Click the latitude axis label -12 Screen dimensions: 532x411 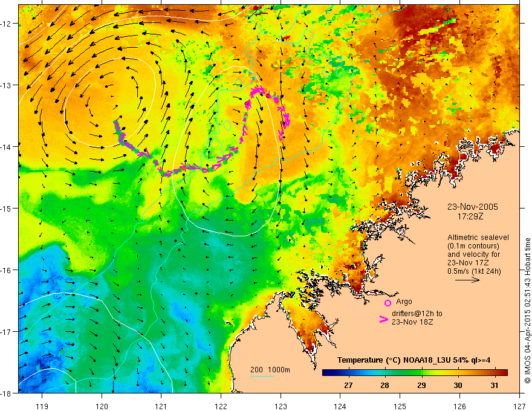7,24
